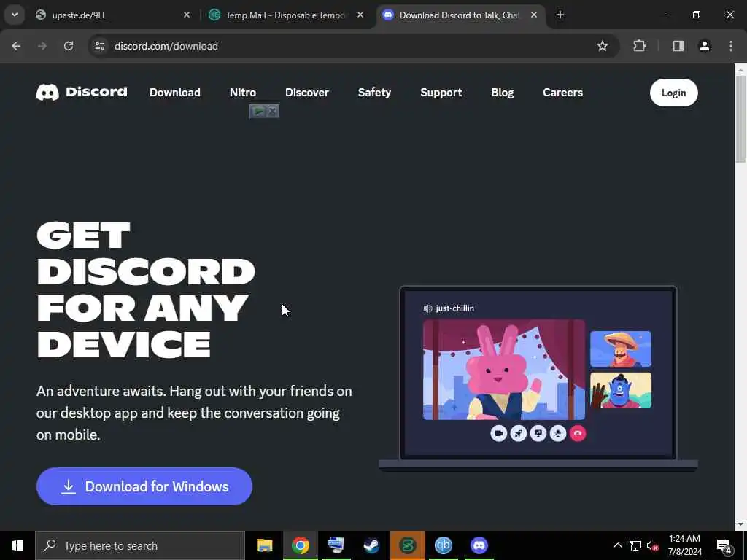Close the Temp Mail tab
Viewport: 747px width, 560px height.
coord(360,15)
